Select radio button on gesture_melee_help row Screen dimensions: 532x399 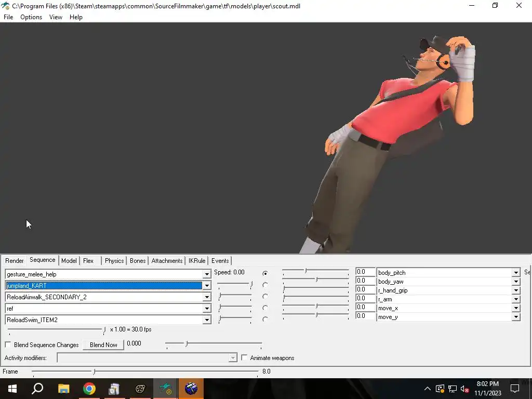point(265,273)
